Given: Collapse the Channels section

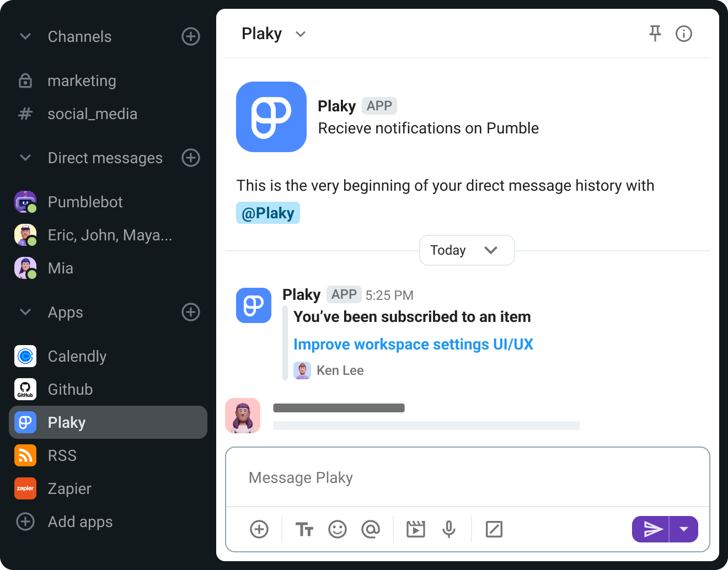Looking at the screenshot, I should tap(25, 36).
